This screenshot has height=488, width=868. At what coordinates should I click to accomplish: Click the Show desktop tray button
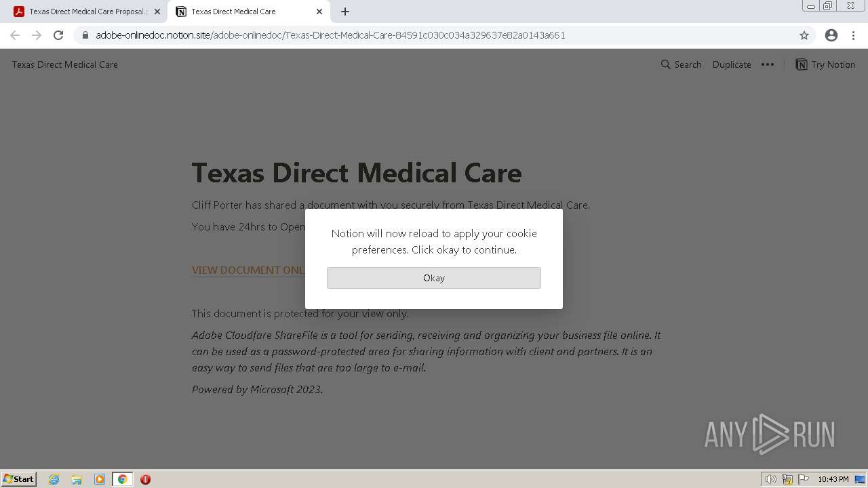coord(860,479)
